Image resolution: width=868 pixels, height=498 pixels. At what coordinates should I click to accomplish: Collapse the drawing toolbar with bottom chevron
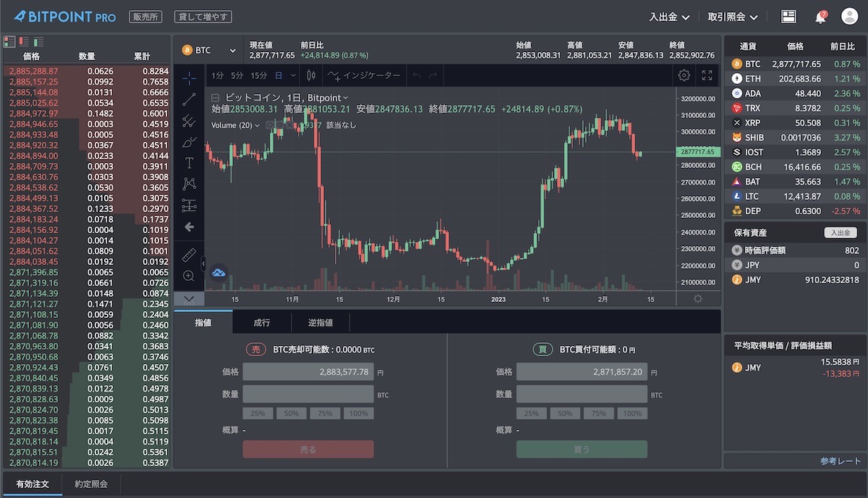[189, 298]
